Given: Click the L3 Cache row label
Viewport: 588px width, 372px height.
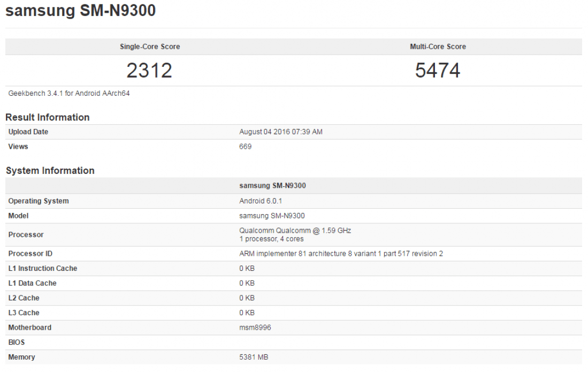Looking at the screenshot, I should coord(24,313).
